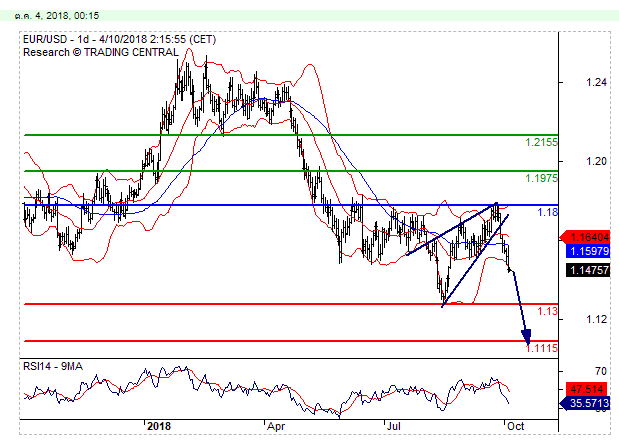Screen dimensions: 619x443
Task: Click the date header text '4, 2018, 00:15'
Action: 67,16
